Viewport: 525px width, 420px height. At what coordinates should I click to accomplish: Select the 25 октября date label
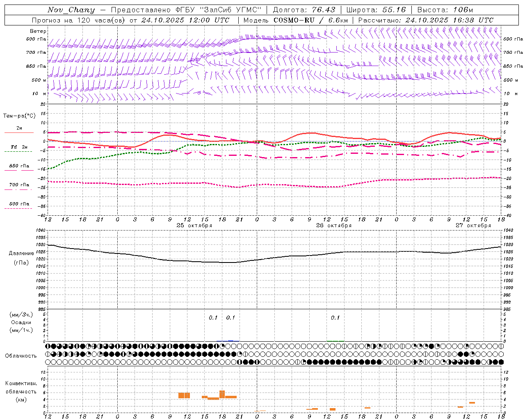pyautogui.click(x=194, y=226)
